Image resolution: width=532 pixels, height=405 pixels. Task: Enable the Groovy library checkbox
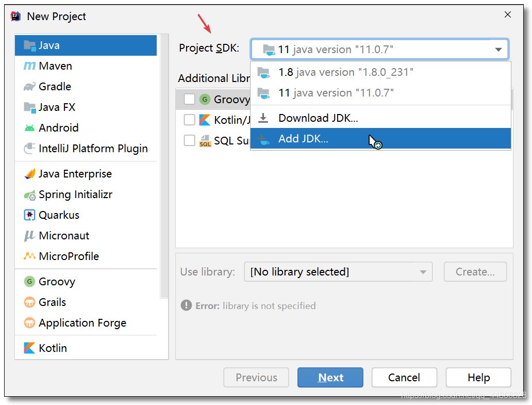pyautogui.click(x=189, y=99)
